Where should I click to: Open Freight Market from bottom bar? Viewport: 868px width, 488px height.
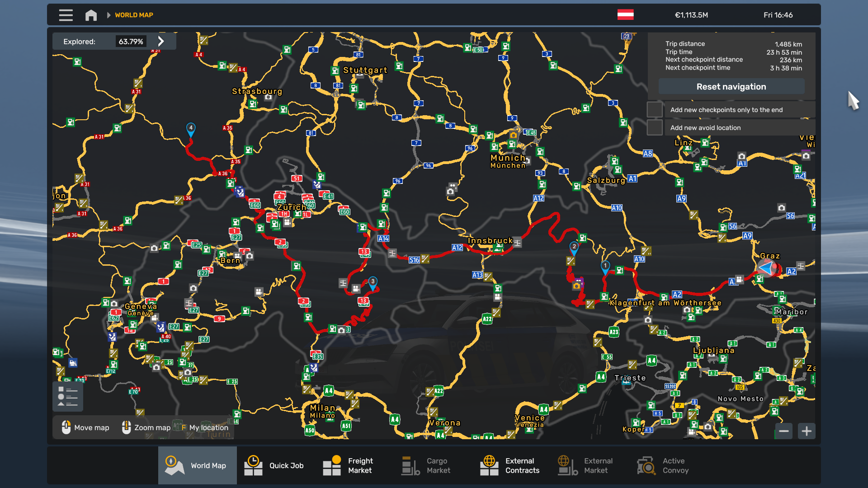pyautogui.click(x=331, y=465)
